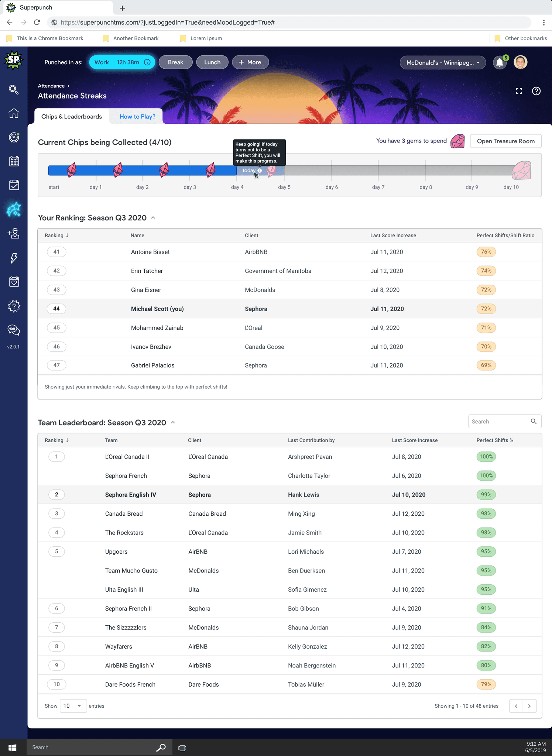Open Treasure Room
This screenshot has width=552, height=756.
point(505,141)
